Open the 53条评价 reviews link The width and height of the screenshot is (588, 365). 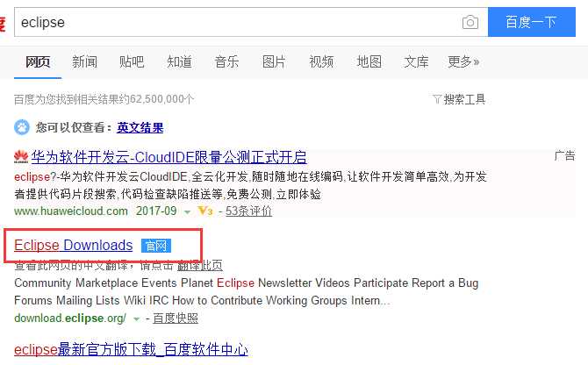[248, 211]
